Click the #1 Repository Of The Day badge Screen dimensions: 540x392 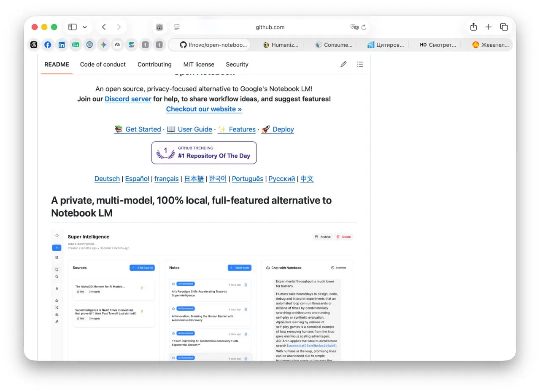point(204,153)
